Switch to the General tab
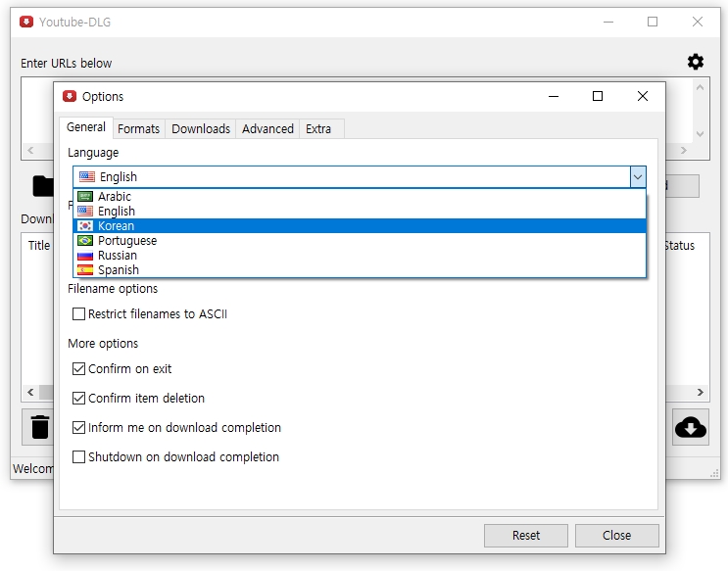This screenshot has width=728, height=571. coord(86,127)
